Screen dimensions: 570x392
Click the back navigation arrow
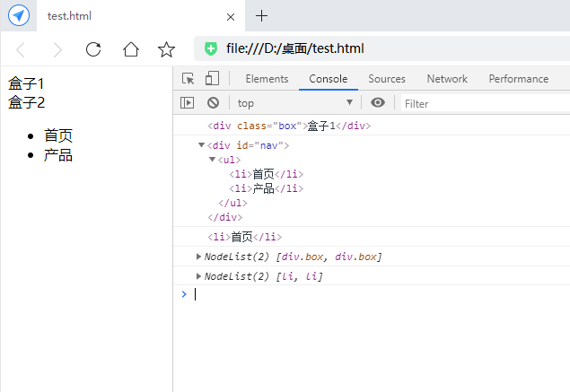(22, 49)
